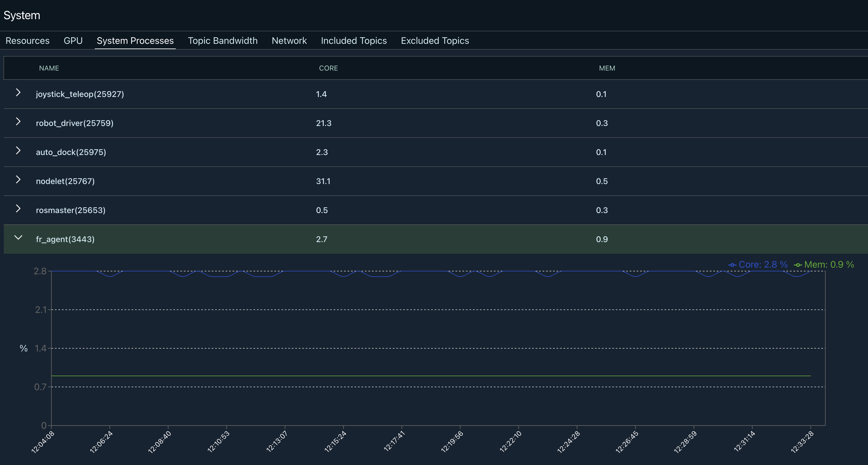Image resolution: width=868 pixels, height=465 pixels.
Task: Expand the robot_driver(25759) process row
Action: tap(18, 122)
